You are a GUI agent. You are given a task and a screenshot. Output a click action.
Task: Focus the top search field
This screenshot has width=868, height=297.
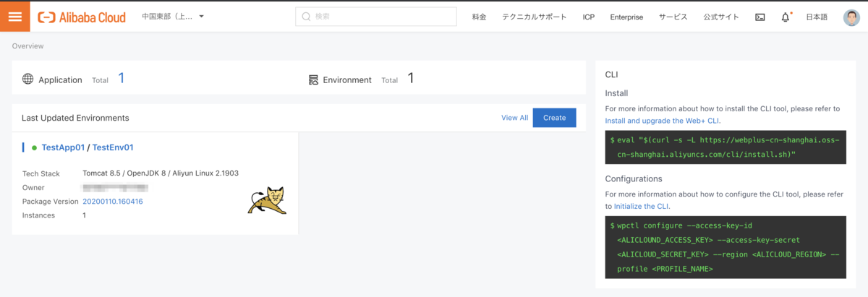(x=375, y=17)
